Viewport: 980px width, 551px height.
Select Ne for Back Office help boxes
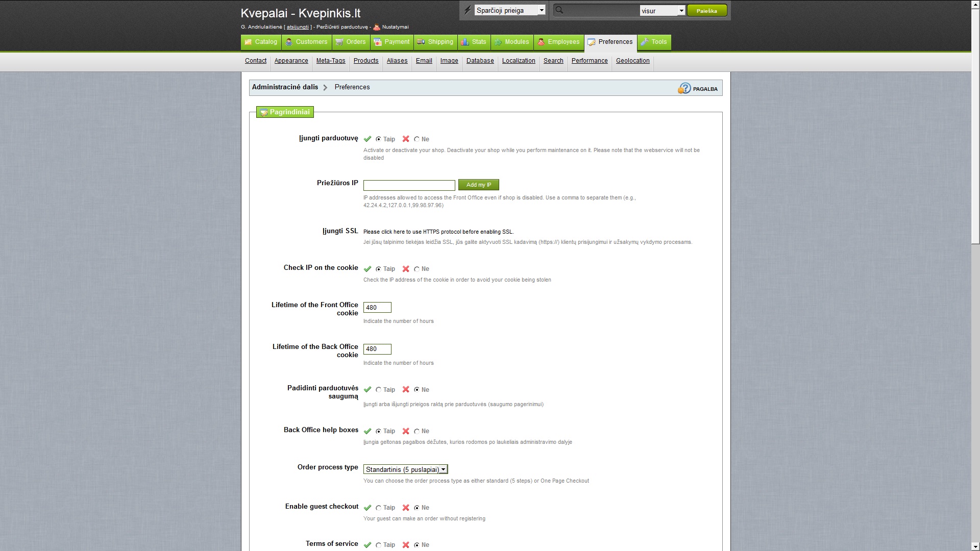(417, 431)
